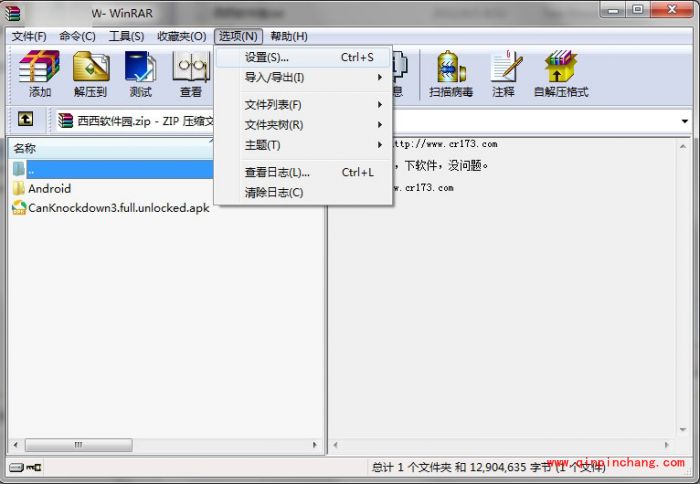Choose Settings (设置) menu entry
This screenshot has height=484, width=700.
coord(303,58)
